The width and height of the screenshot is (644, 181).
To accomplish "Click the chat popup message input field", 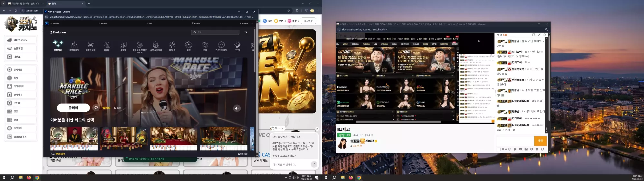I will point(291,164).
